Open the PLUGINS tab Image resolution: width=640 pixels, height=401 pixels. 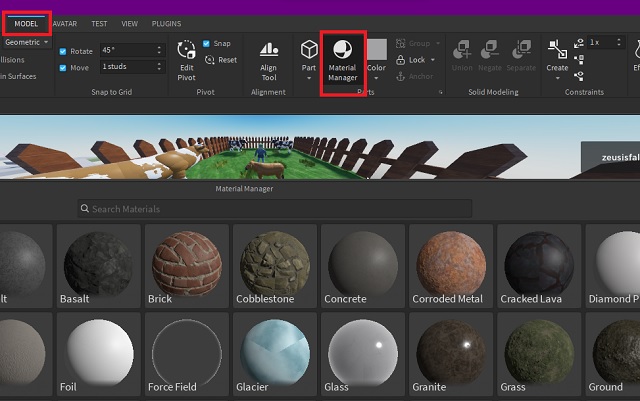click(166, 23)
